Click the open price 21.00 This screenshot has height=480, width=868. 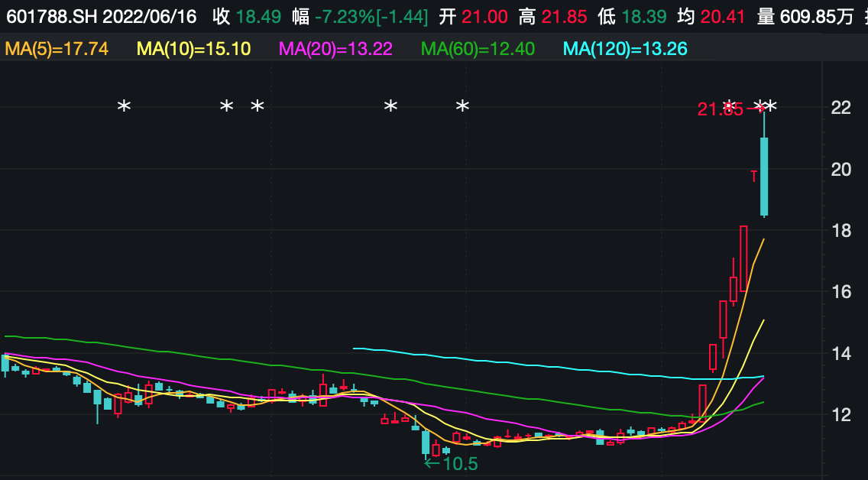[484, 17]
